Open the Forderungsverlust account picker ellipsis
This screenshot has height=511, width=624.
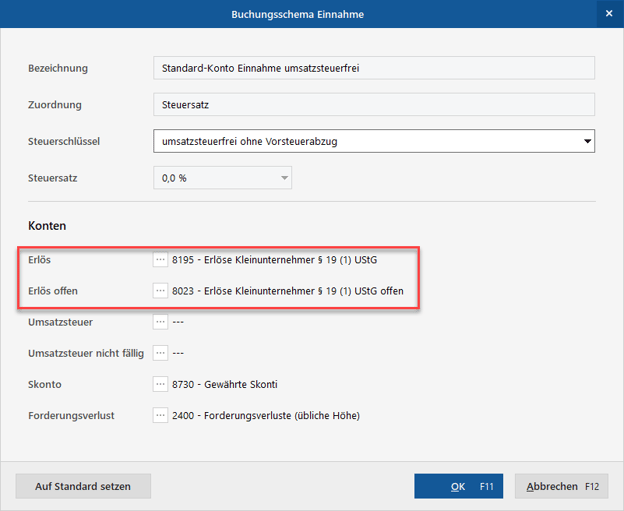click(x=160, y=415)
